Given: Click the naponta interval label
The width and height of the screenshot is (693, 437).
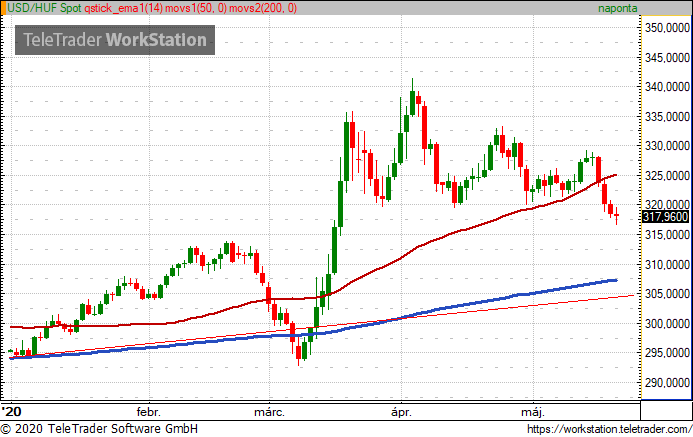Looking at the screenshot, I should coord(617,8).
